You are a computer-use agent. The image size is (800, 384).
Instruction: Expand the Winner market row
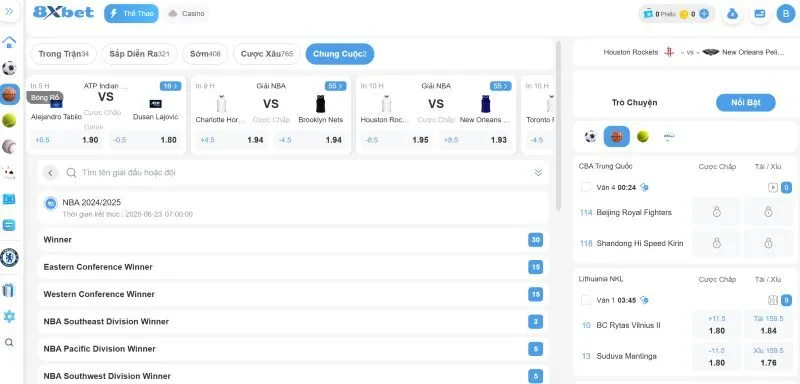pos(293,240)
